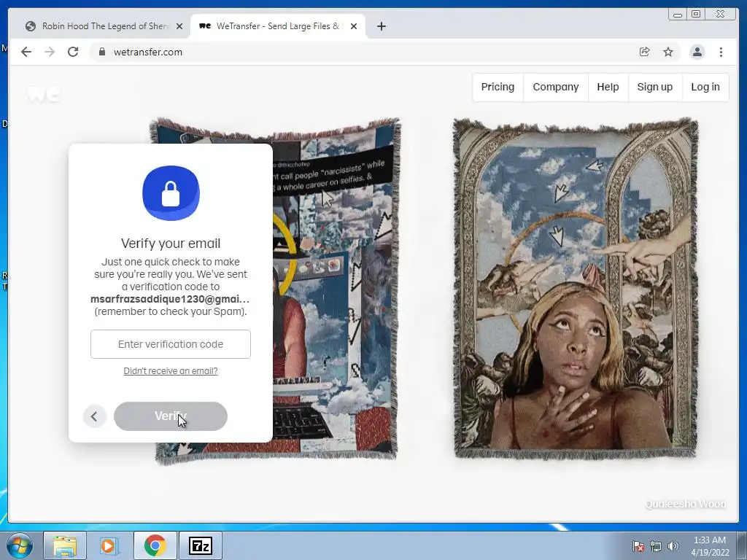Click the Quaieesha Wood artist credit
The image size is (747, 560).
686,504
